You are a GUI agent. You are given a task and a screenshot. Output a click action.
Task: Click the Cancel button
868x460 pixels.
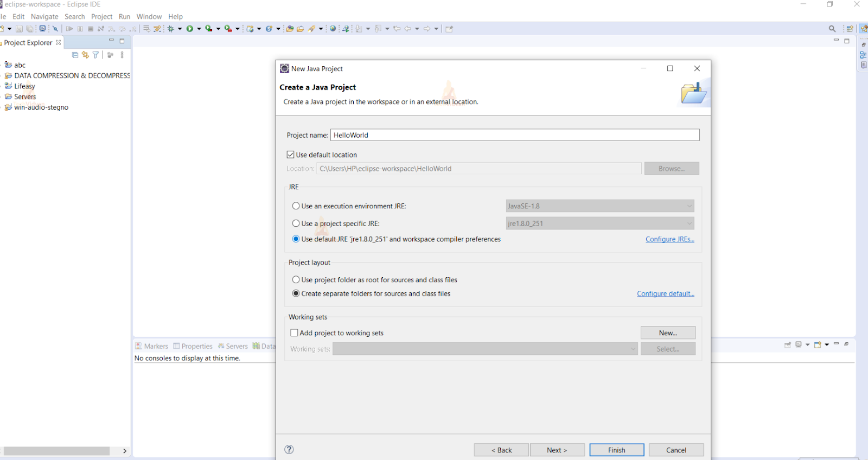tap(676, 450)
